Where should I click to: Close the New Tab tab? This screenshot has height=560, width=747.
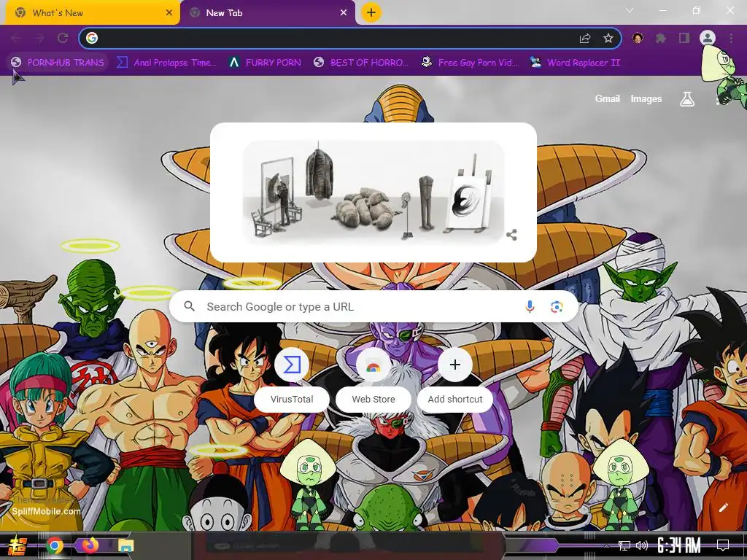[344, 13]
